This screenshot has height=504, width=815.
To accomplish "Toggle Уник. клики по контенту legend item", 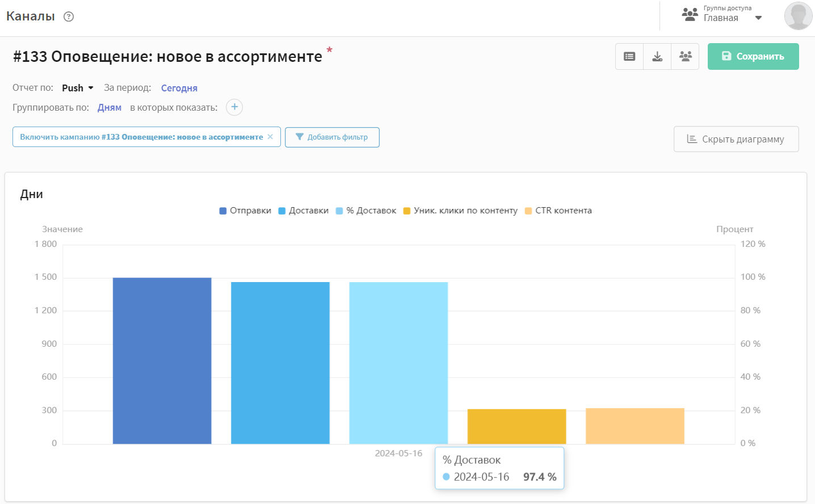I will click(x=460, y=211).
